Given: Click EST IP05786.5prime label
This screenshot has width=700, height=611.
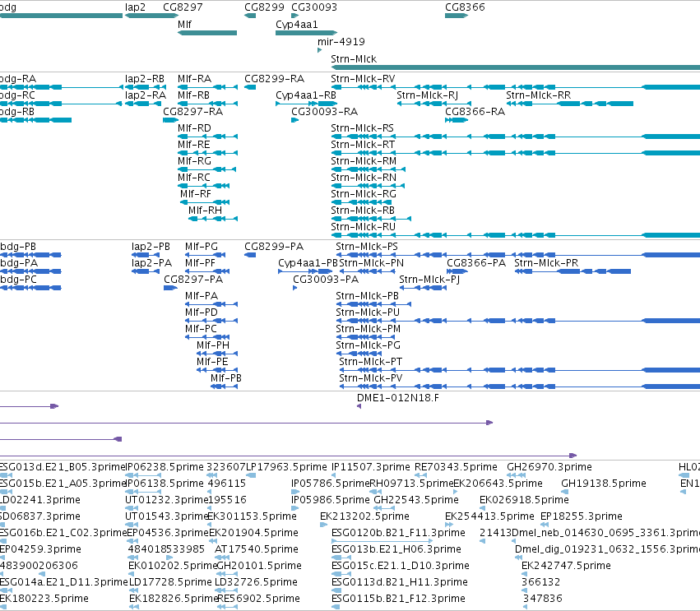Looking at the screenshot, I should (x=331, y=484).
